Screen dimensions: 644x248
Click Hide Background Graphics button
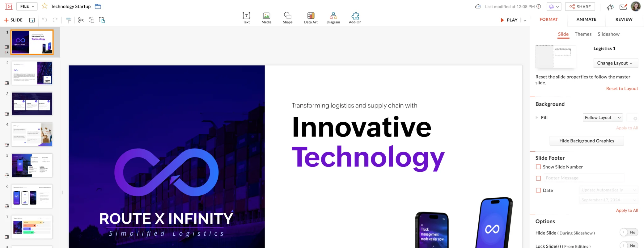point(587,141)
